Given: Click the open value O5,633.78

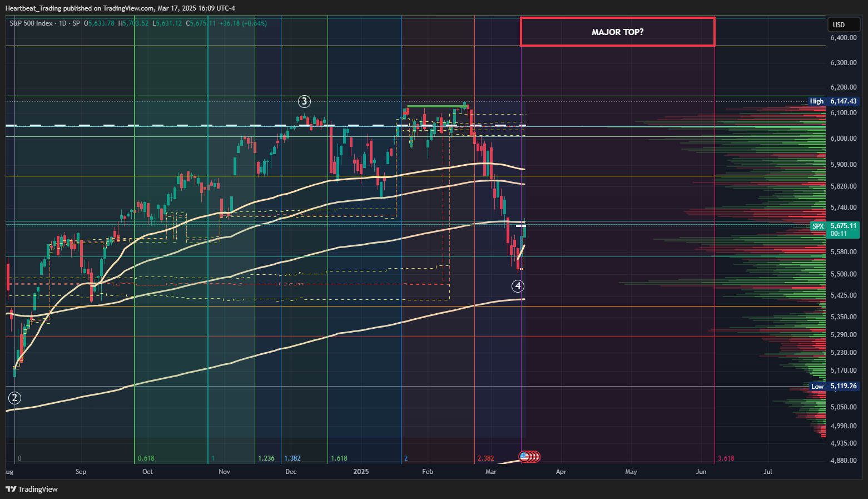Looking at the screenshot, I should 98,23.
